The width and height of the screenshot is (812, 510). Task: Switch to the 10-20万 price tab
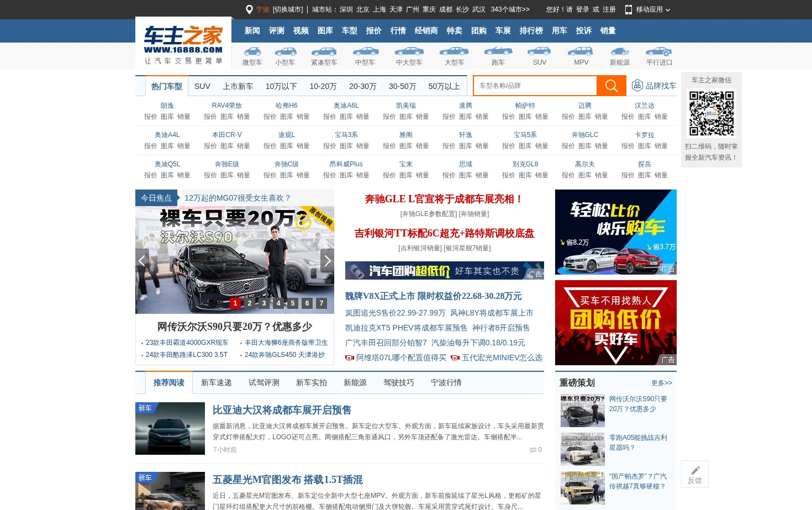click(x=323, y=86)
